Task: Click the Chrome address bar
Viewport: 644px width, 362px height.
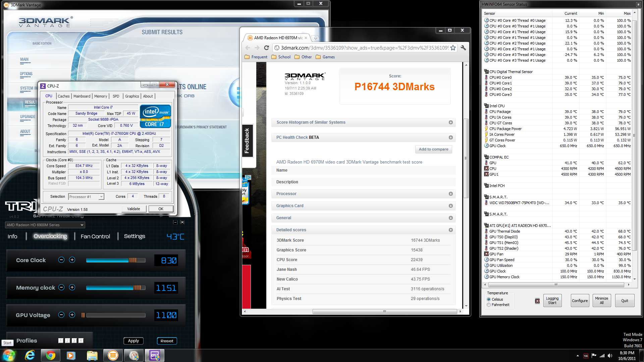Action: click(x=364, y=48)
